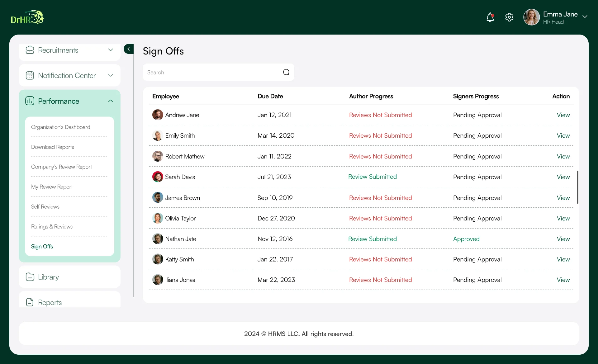Click Sarah Davis's avatar photo
Viewport: 598px width, 364px height.
[158, 177]
